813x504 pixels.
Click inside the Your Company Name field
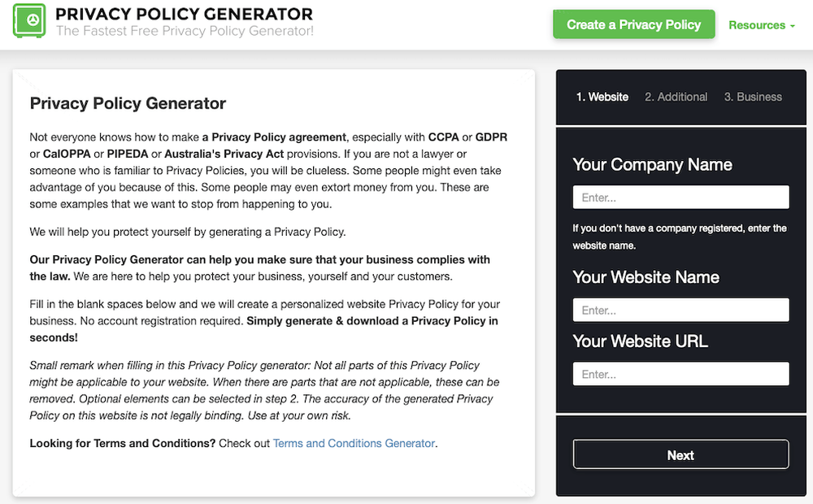(x=680, y=197)
